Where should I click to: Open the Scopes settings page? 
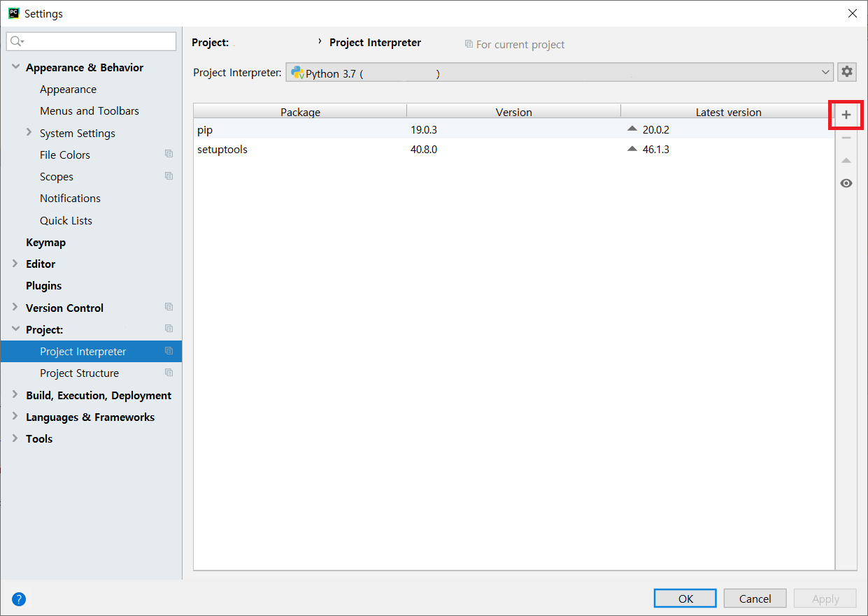point(57,177)
